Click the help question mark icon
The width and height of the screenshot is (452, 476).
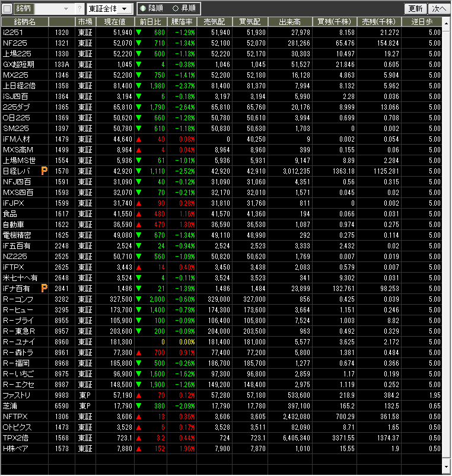tap(80, 9)
